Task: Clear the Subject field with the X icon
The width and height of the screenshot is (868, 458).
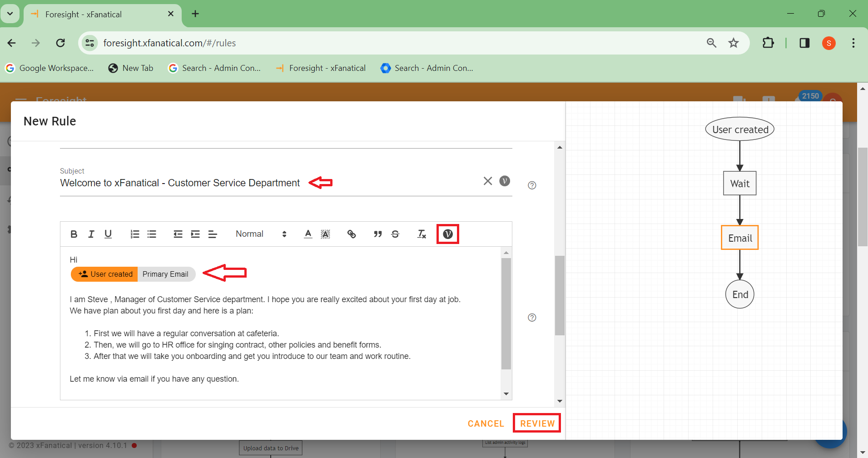Action: tap(488, 180)
